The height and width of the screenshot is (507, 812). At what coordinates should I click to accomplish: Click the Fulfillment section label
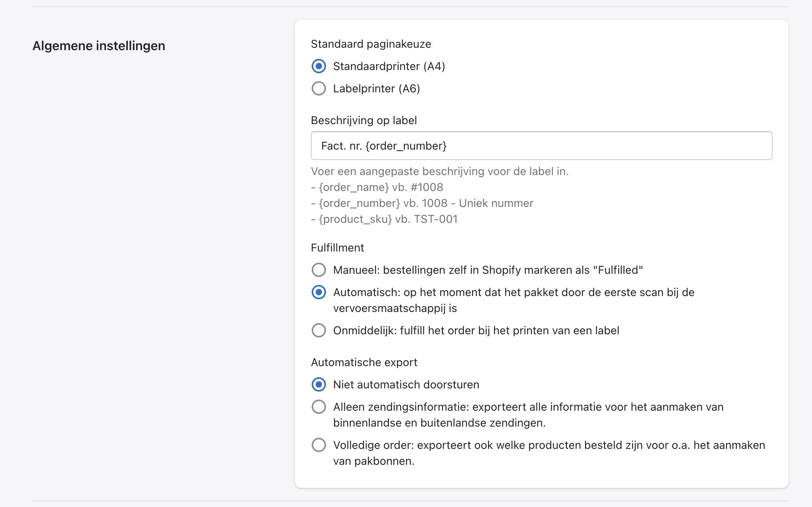tap(337, 247)
